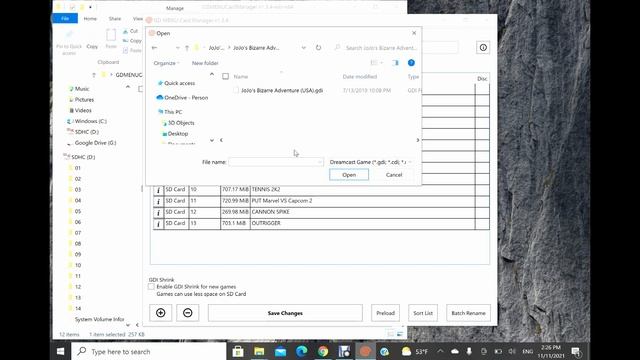Open Microsoft Store from taskbar

pyautogui.click(x=238, y=351)
